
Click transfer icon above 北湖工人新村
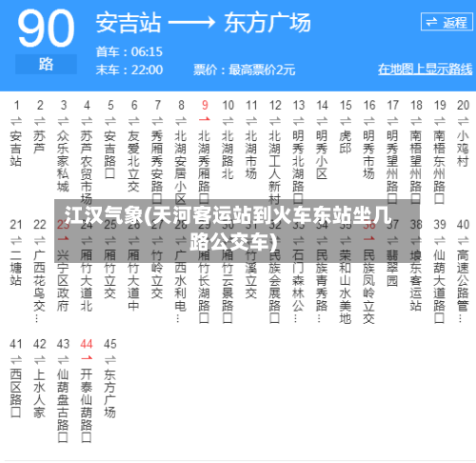pos(275,121)
